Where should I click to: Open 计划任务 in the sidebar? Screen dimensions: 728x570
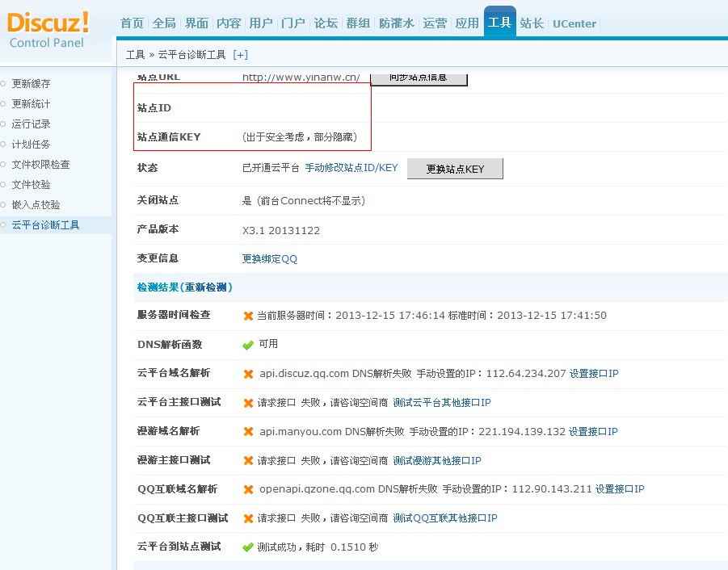(31, 145)
